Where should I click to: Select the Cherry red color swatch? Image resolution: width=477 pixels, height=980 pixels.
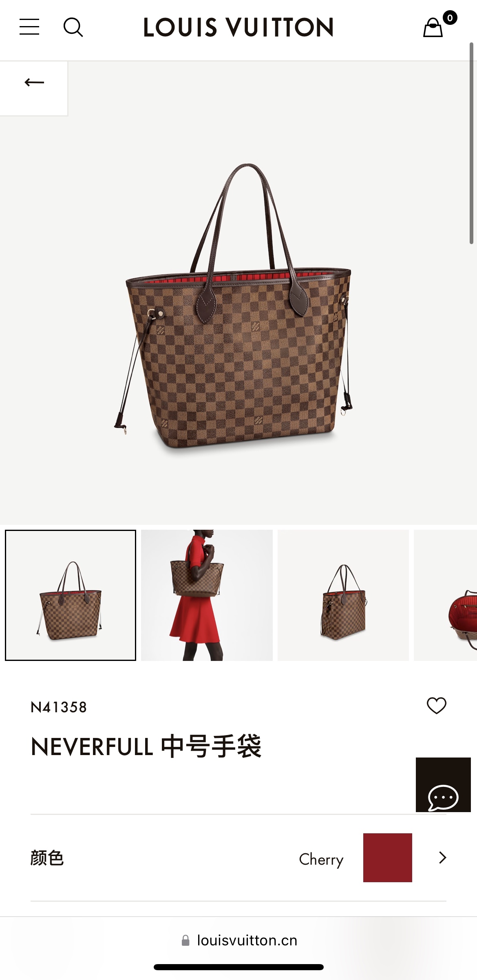click(387, 858)
